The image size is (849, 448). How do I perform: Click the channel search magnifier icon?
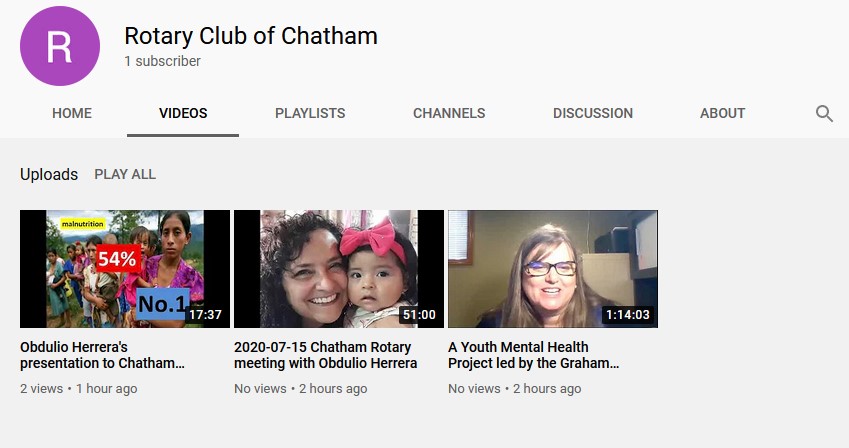[x=824, y=113]
